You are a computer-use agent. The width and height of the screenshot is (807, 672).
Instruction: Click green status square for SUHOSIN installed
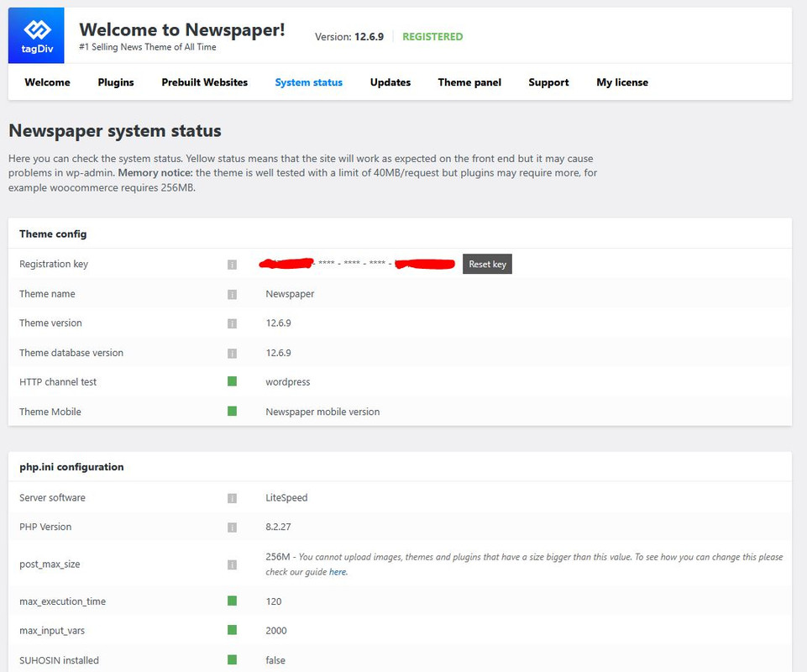click(232, 659)
